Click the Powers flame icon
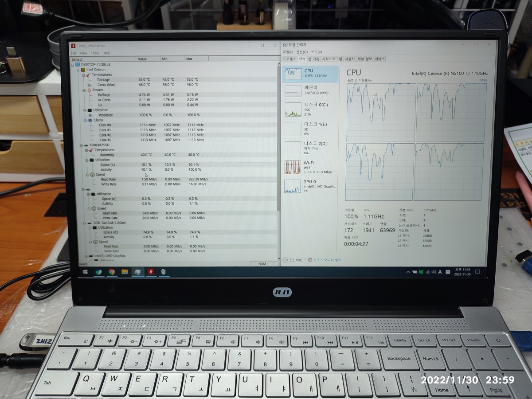The height and width of the screenshot is (399, 532). click(x=89, y=90)
